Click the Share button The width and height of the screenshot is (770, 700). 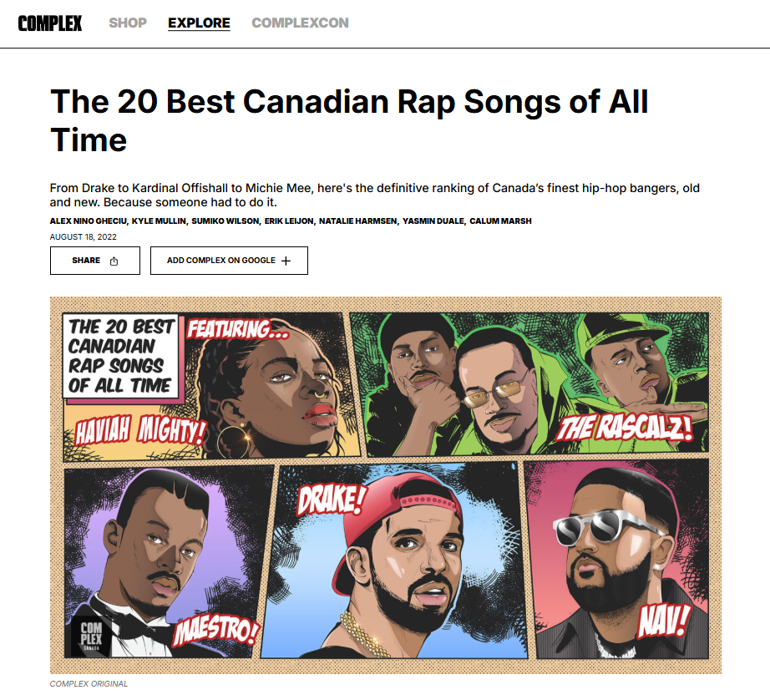(x=94, y=261)
